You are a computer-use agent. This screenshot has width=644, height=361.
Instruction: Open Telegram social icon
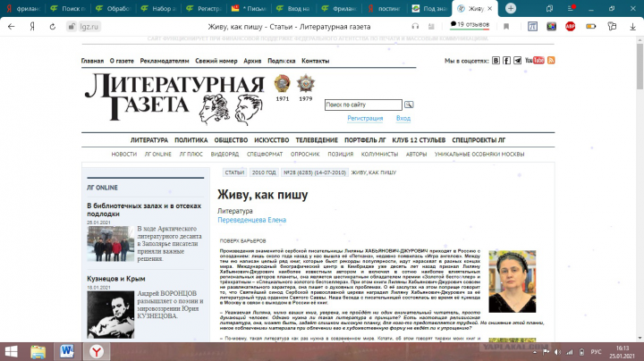[x=518, y=61]
